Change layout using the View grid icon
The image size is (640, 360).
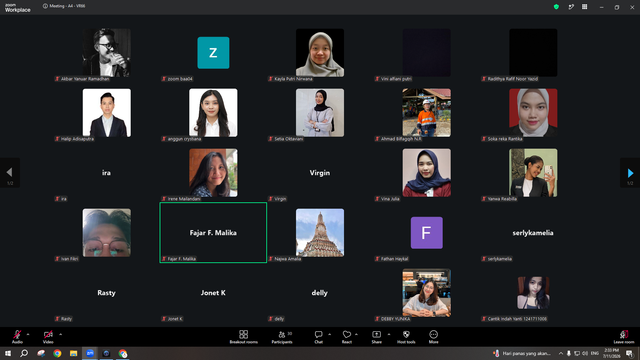pyautogui.click(x=584, y=7)
